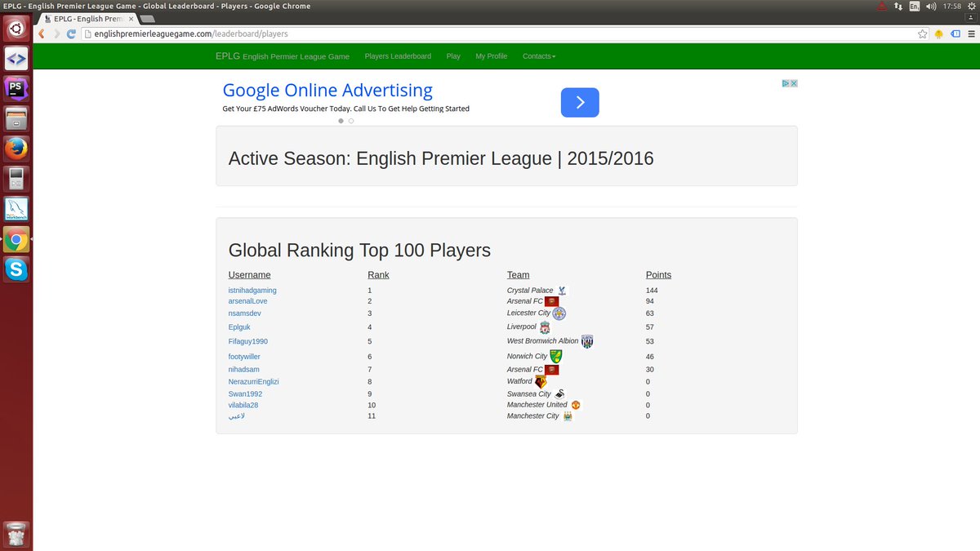Image resolution: width=980 pixels, height=551 pixels.
Task: Open the vilabila28 user link
Action: click(243, 405)
